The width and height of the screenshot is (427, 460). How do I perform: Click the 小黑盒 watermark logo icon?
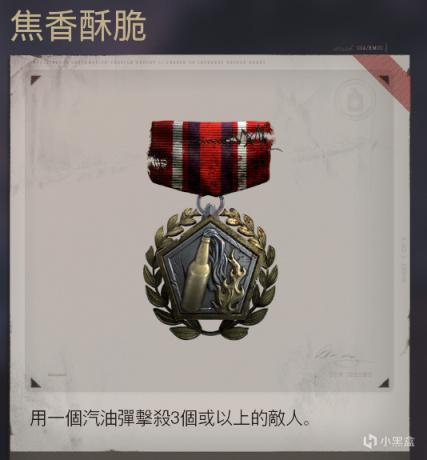pos(370,441)
